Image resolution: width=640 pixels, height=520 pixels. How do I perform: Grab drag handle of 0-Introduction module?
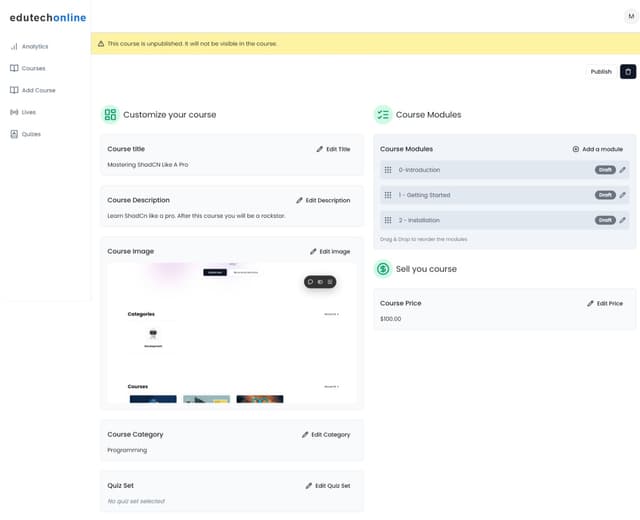[388, 170]
